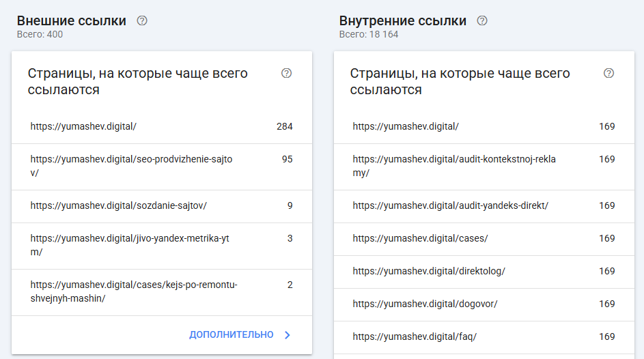Open help icon beside Внутренние ссылки heading
644x359 pixels.
click(x=482, y=20)
